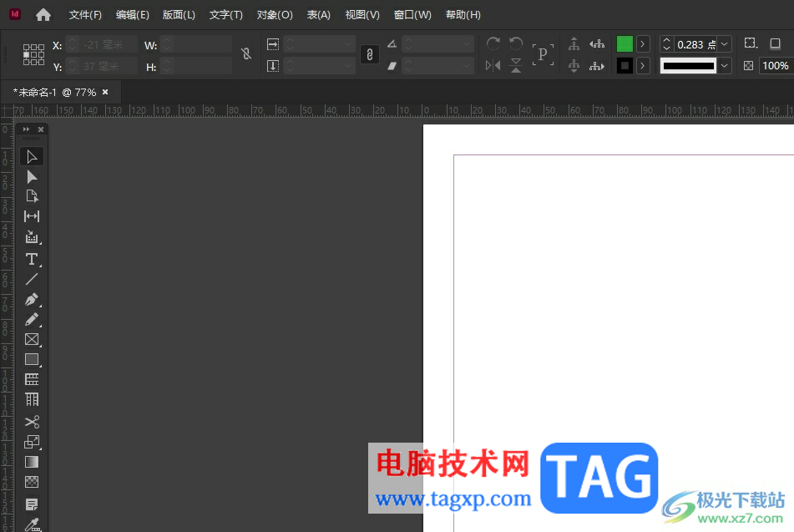
Task: Open stroke weight dropdown 0.283
Action: (x=725, y=44)
